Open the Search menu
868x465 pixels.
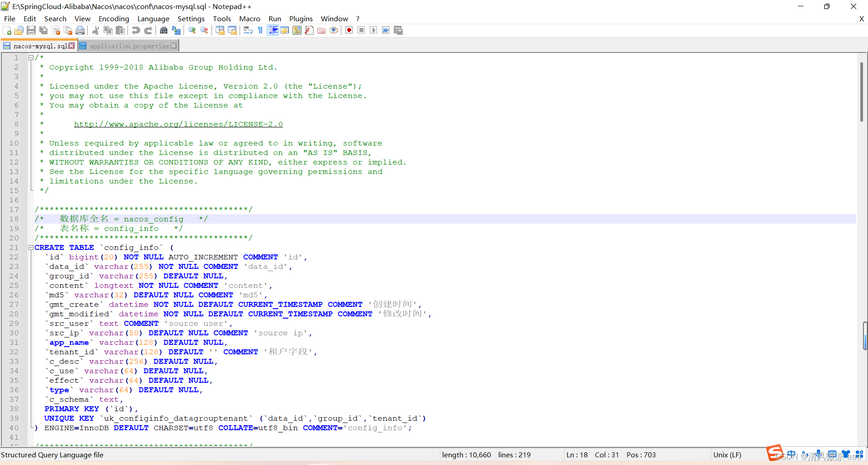point(55,19)
